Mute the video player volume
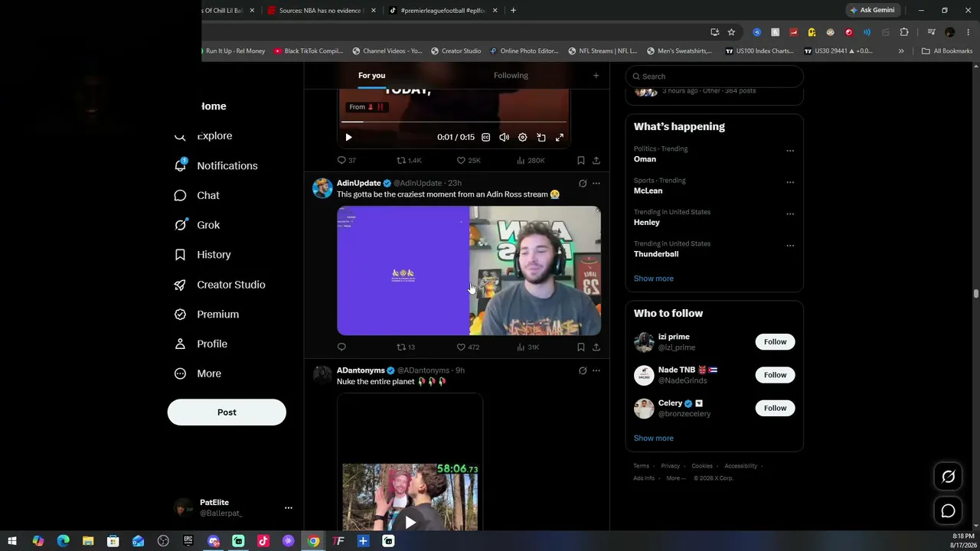Screen dimensions: 980x551 coord(505,138)
